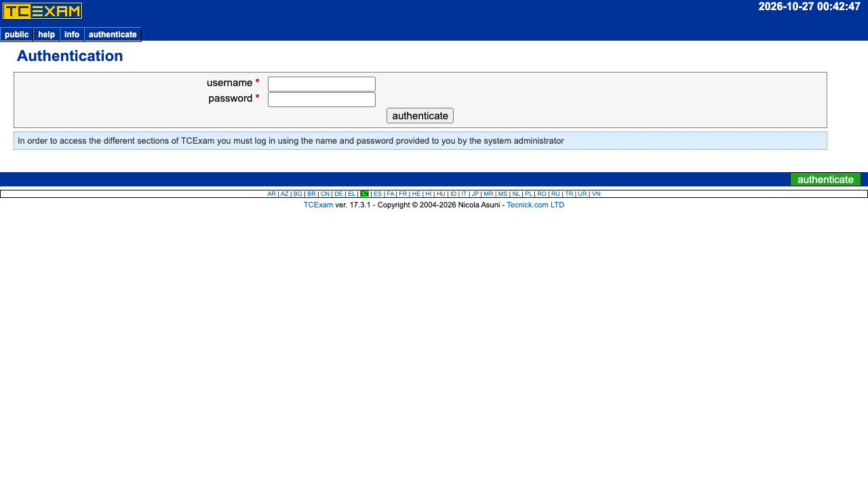This screenshot has width=868, height=488.
Task: Click the date and time display
Action: point(809,7)
